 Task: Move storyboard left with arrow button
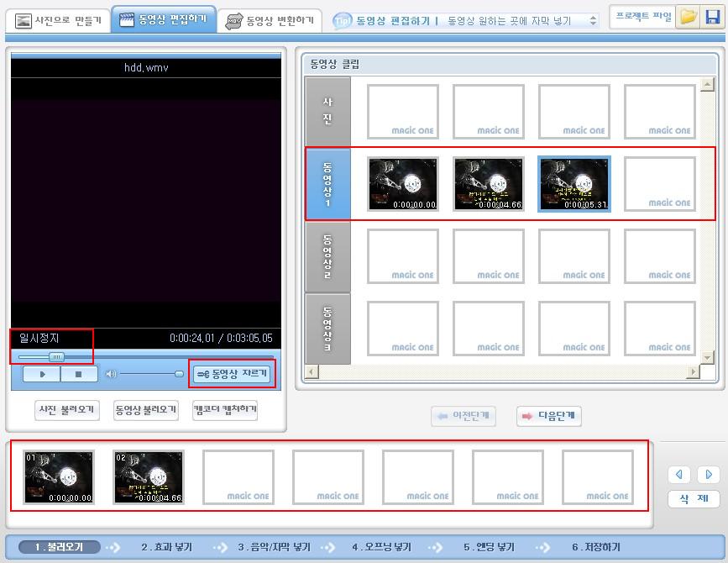[x=679, y=474]
